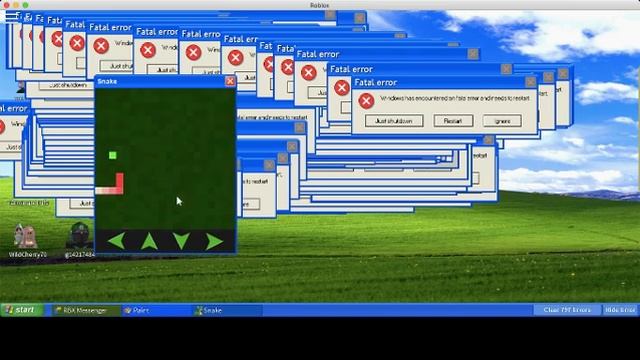Switch to Paint taskbar item
640x360 pixels.
click(156, 310)
